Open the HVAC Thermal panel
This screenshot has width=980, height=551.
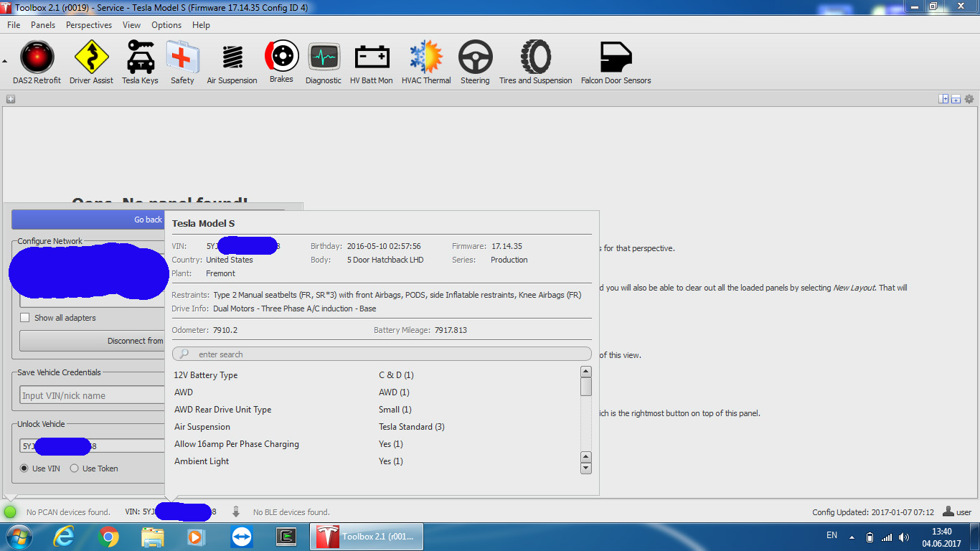pos(426,63)
